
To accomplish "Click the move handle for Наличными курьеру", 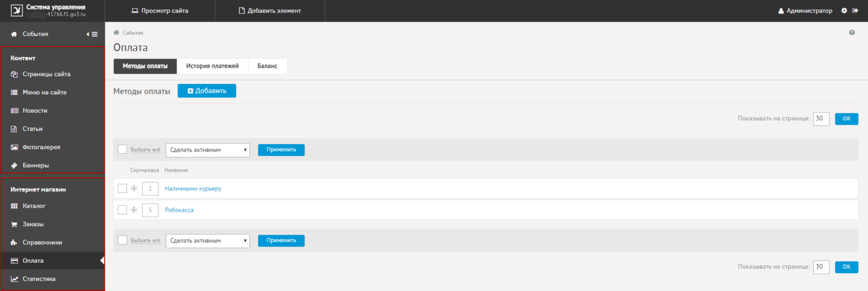I will (x=134, y=189).
